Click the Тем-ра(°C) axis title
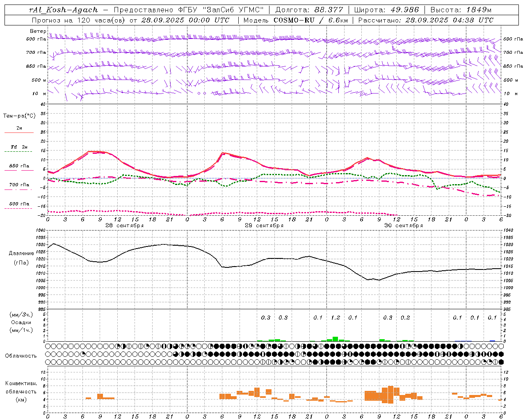Viewport: 525px width, 420px height. (x=19, y=116)
